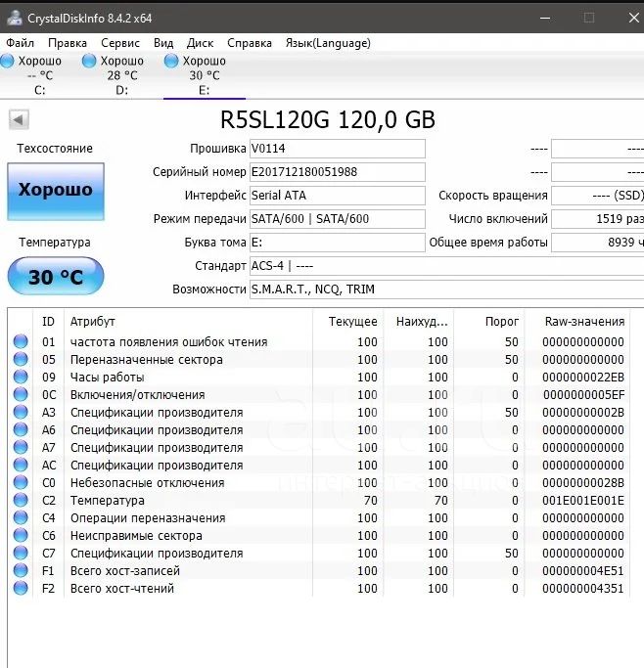
Task: Open the Правка menu
Action: tap(68, 43)
